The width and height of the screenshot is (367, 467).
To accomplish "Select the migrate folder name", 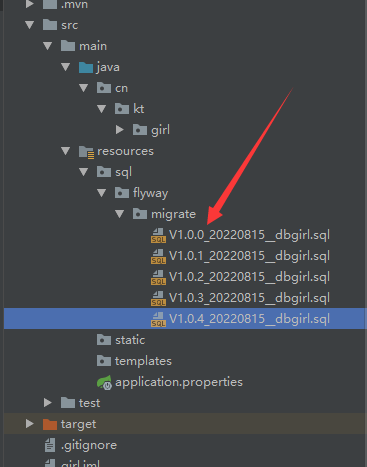I will point(173,214).
